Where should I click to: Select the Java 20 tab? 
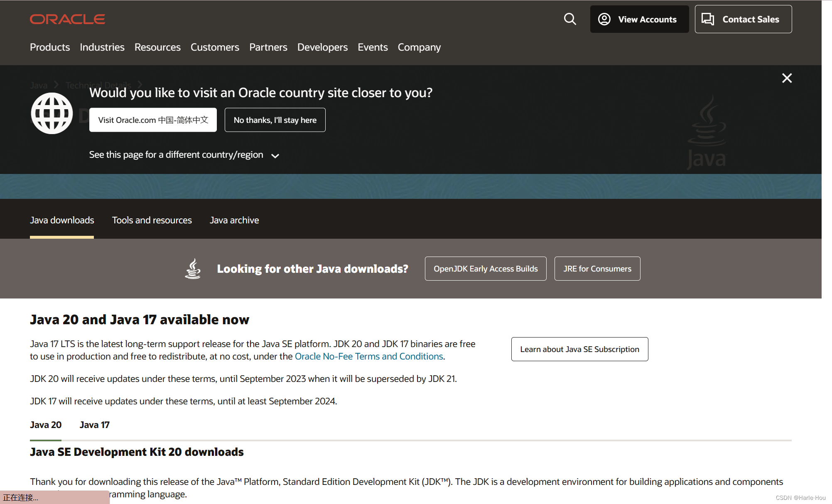[46, 425]
